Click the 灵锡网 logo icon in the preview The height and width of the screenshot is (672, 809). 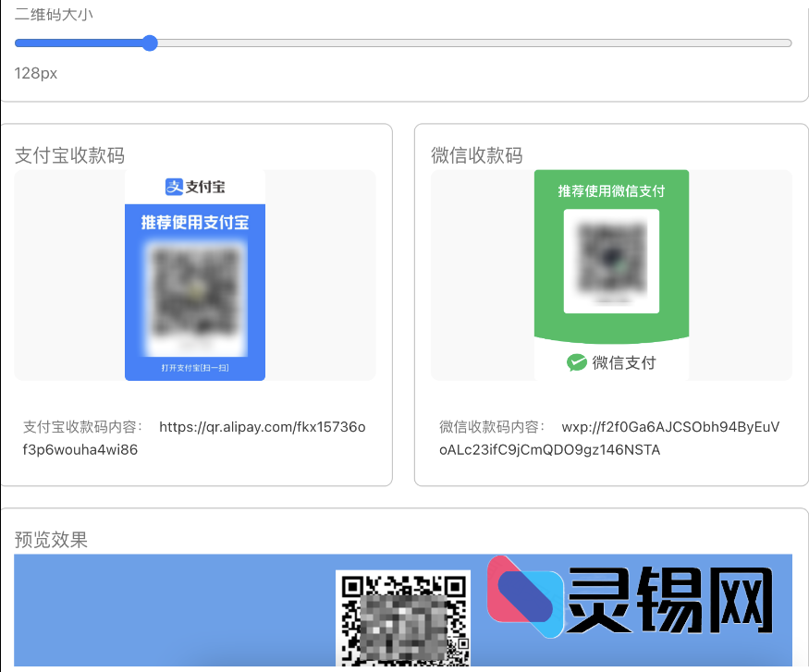pyautogui.click(x=525, y=597)
